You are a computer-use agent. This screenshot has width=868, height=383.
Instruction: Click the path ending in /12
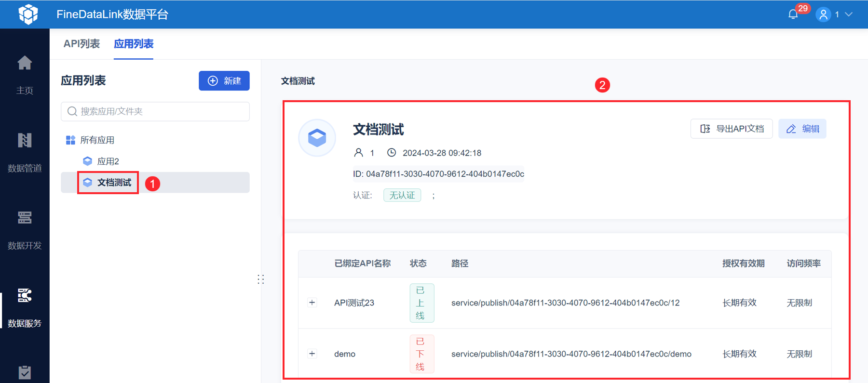[566, 303]
